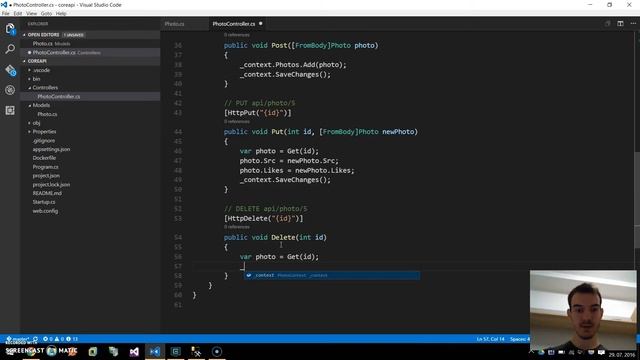Open the Explorer view in activity bar
The image size is (640, 360).
click(x=10, y=29)
